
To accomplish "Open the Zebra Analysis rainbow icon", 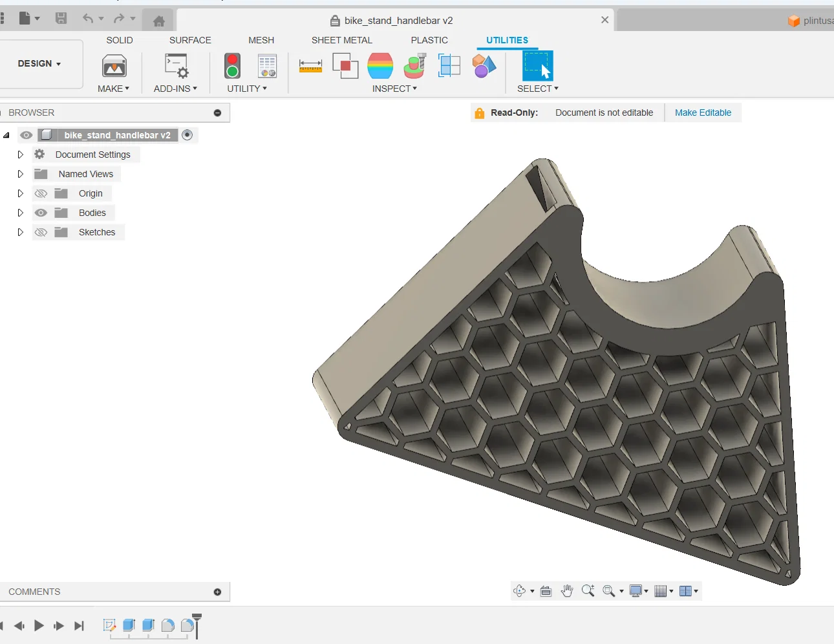I will pos(380,66).
